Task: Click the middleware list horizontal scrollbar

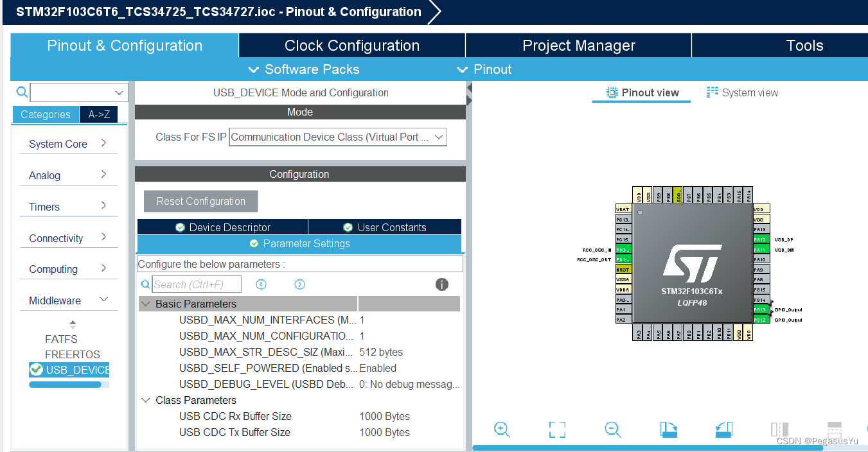Action: (x=65, y=385)
